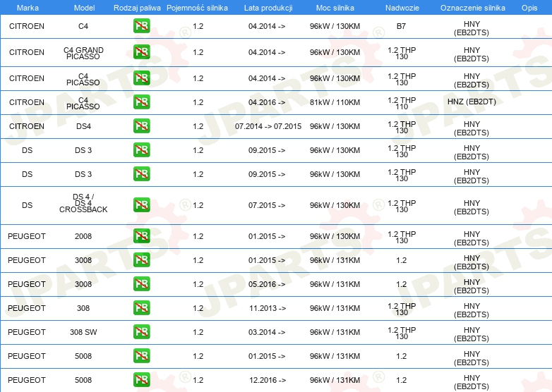Select the 04.2016 -> production date cell

click(x=267, y=102)
